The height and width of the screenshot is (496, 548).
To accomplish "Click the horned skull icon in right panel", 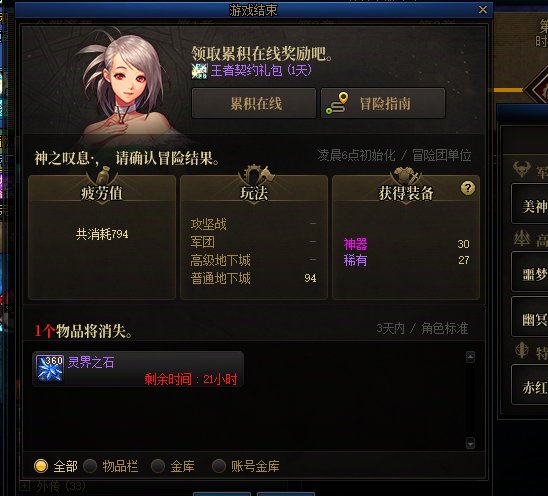I will tap(521, 169).
